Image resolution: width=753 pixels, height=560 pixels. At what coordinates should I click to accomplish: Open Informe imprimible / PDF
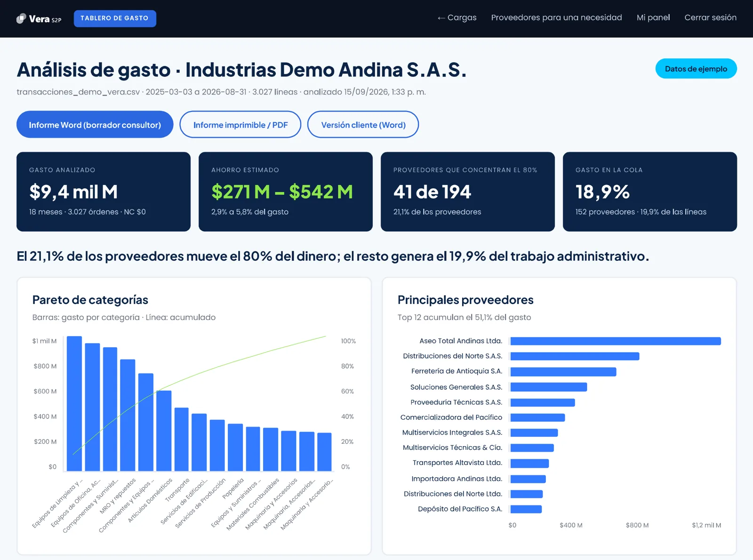click(240, 125)
